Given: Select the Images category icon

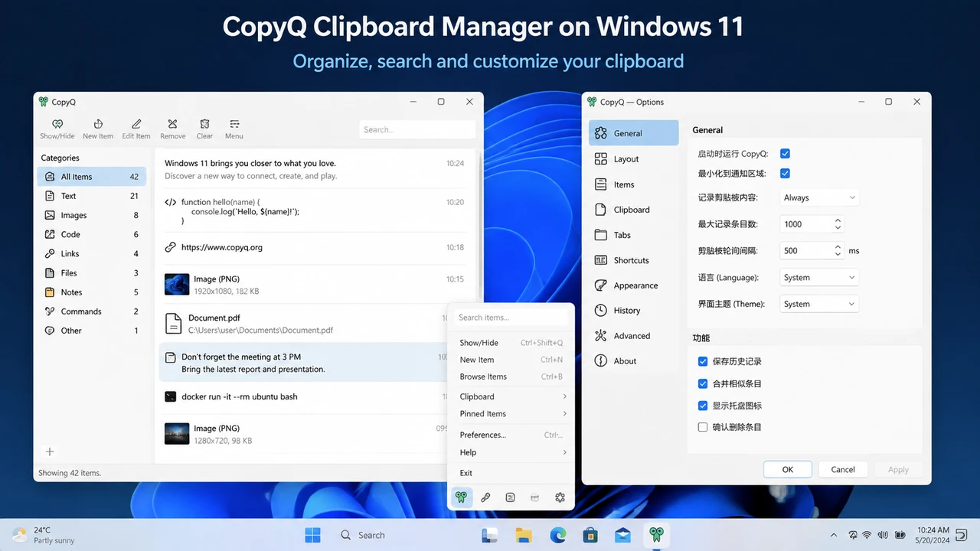Looking at the screenshot, I should point(50,215).
